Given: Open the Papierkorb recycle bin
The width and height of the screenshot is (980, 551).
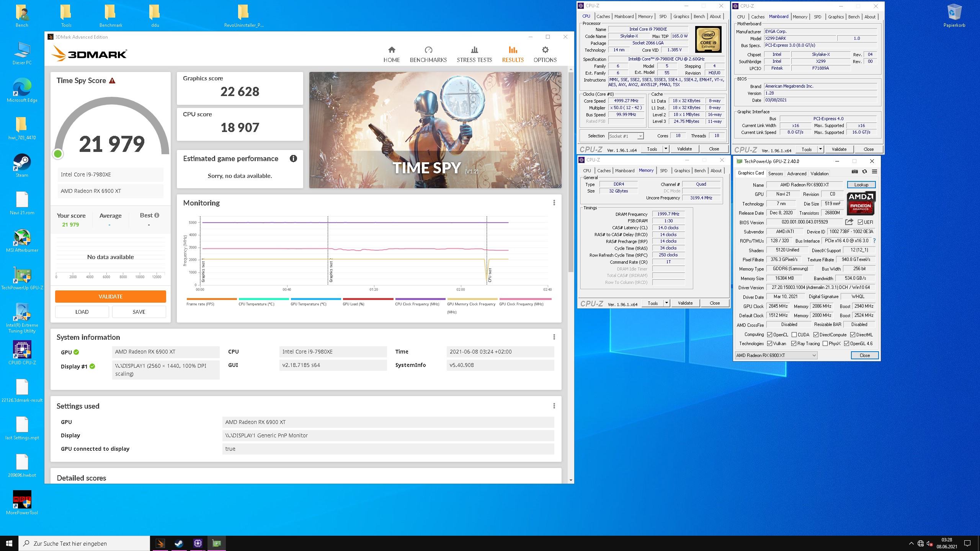Looking at the screenshot, I should [954, 16].
